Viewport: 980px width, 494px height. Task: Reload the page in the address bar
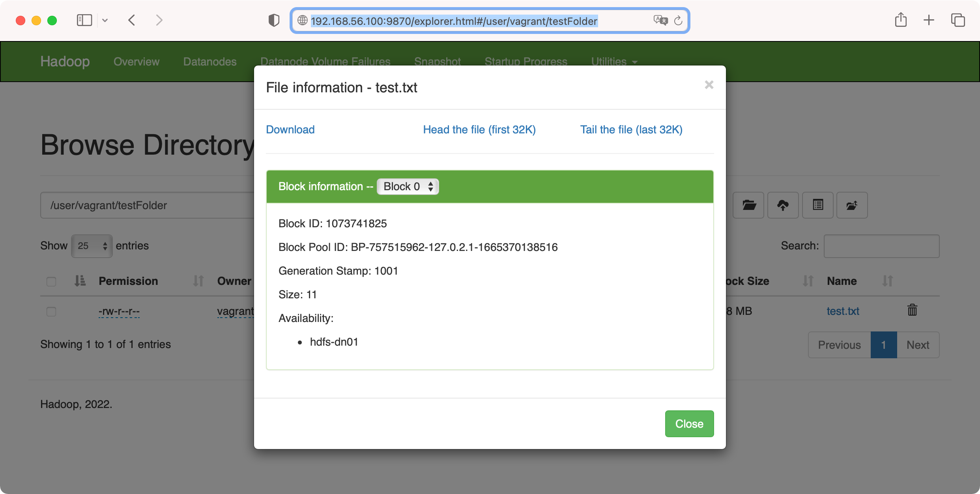coord(678,21)
